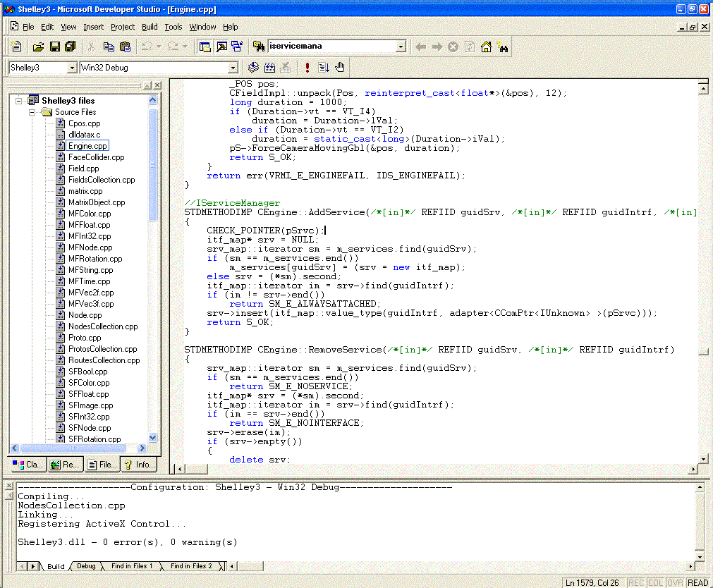
Task: Click the Back navigation arrow icon
Action: point(420,47)
